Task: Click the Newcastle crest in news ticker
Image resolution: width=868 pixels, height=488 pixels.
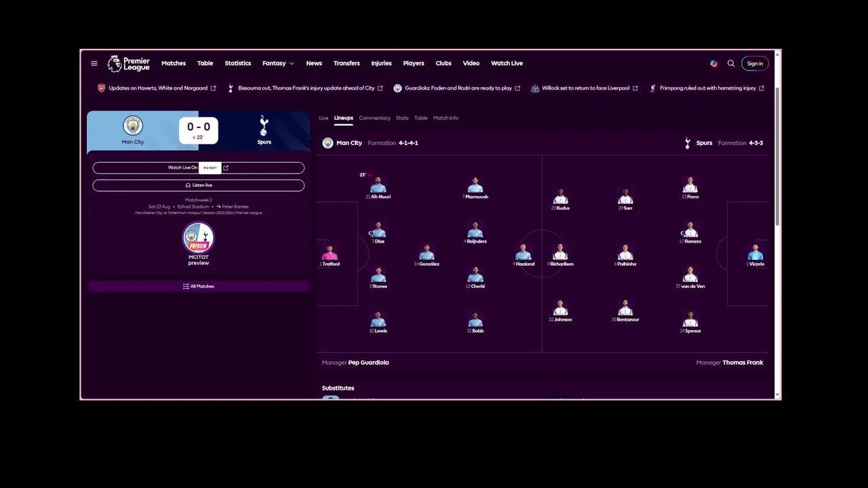Action: pyautogui.click(x=535, y=88)
